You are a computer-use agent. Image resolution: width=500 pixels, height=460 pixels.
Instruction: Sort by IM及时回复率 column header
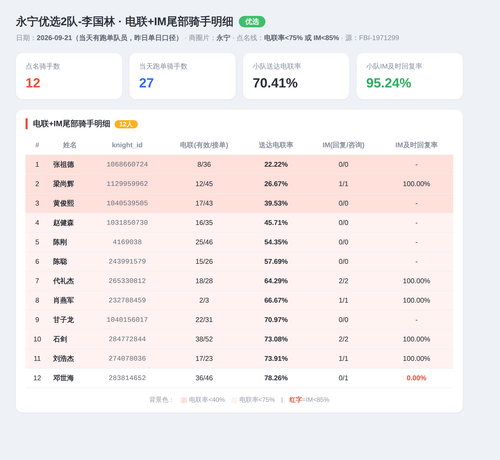coord(416,145)
